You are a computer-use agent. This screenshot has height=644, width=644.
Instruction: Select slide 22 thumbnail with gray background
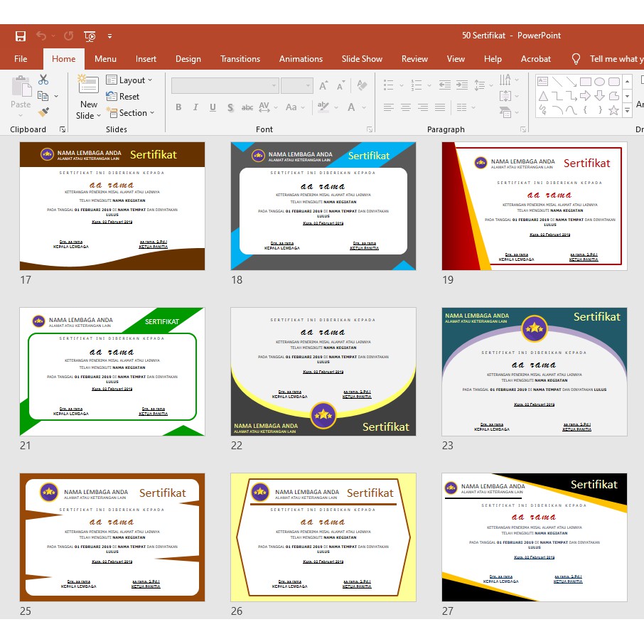(x=323, y=372)
